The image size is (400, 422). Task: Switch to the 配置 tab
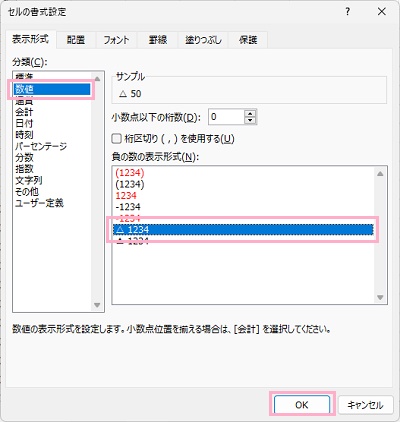pyautogui.click(x=76, y=40)
